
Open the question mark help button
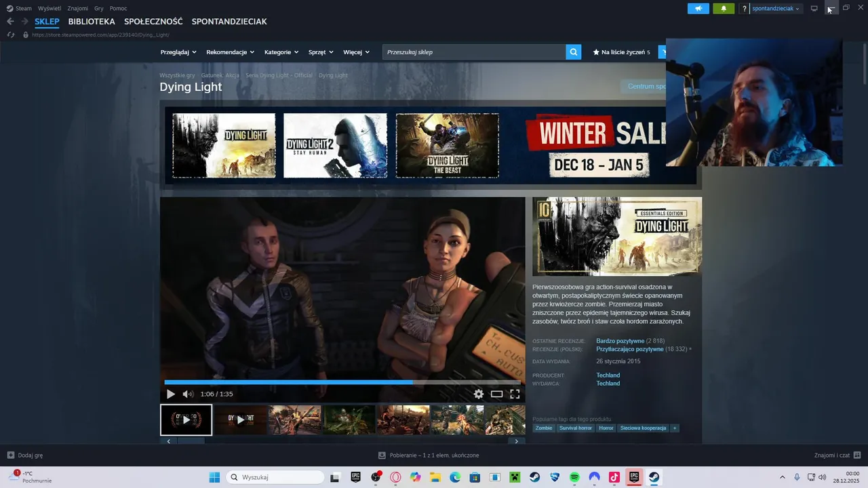[744, 9]
